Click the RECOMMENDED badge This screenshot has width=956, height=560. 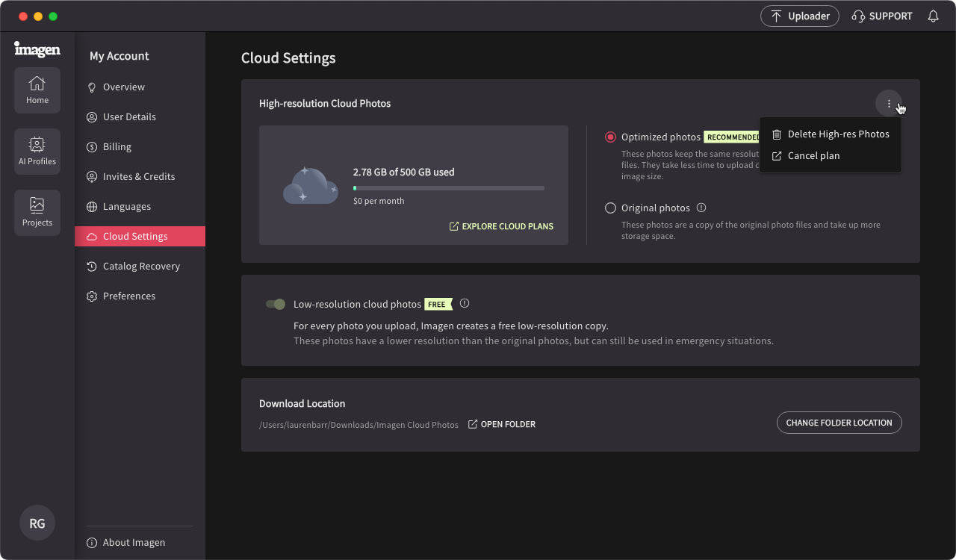coord(732,137)
